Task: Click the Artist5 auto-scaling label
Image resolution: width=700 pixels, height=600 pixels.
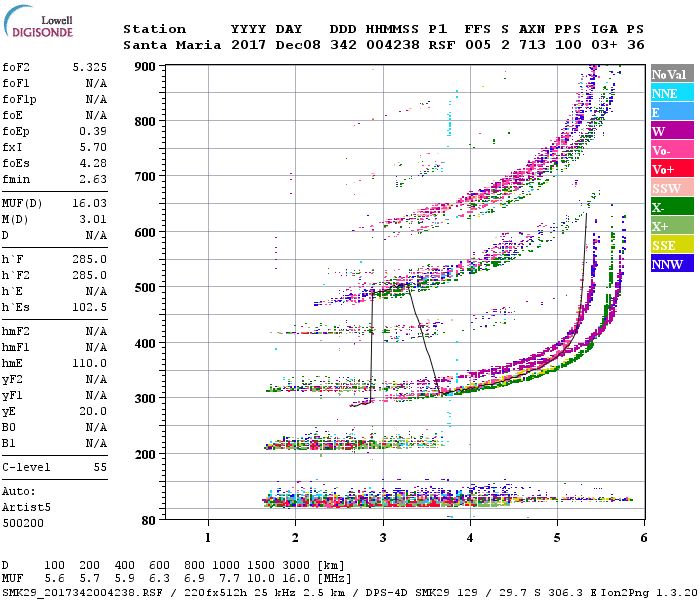Action: click(26, 508)
